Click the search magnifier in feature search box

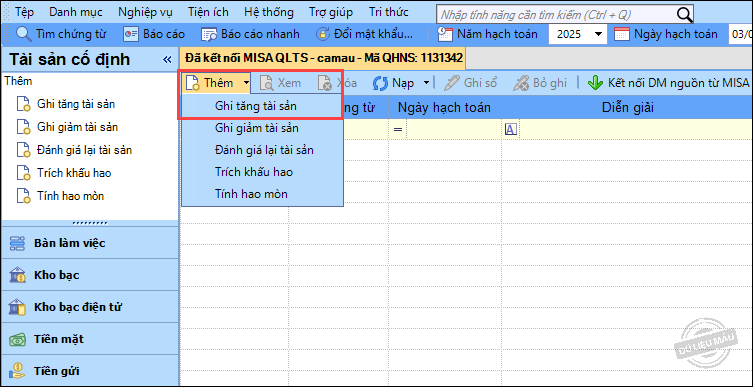pyautogui.click(x=684, y=14)
